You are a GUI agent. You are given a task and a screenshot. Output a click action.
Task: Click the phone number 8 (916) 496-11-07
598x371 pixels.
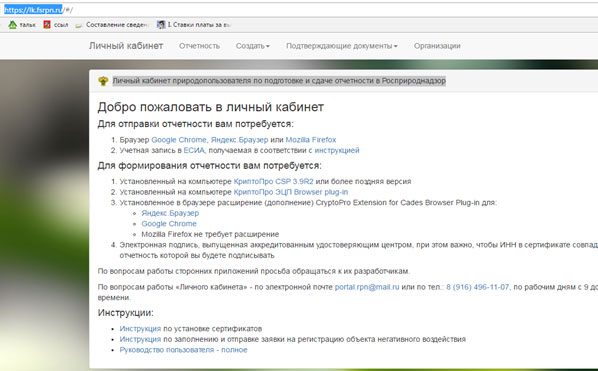(477, 287)
